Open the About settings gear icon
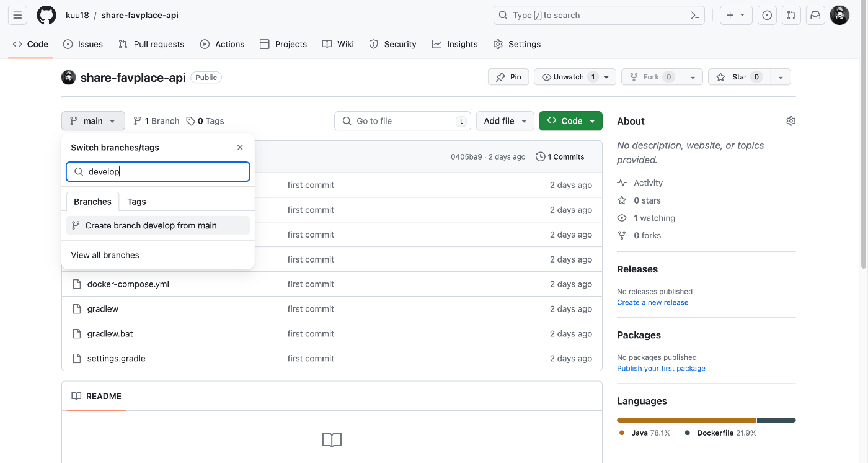The width and height of the screenshot is (868, 463). (790, 121)
